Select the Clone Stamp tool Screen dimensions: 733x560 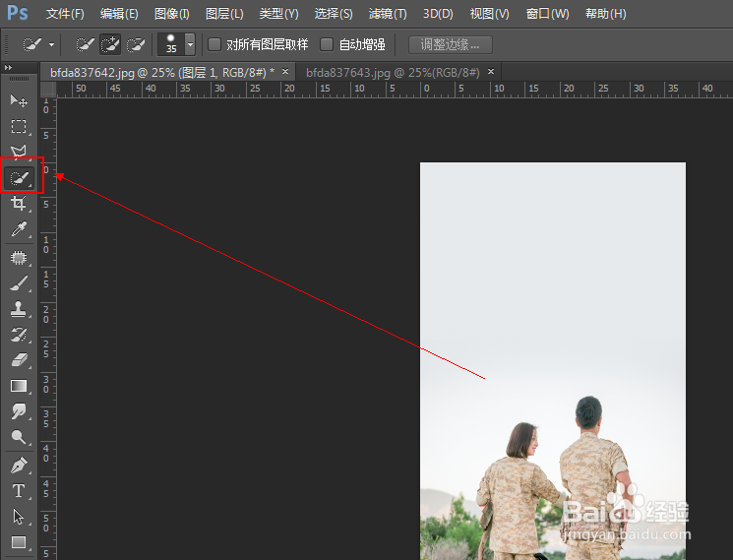tap(19, 309)
